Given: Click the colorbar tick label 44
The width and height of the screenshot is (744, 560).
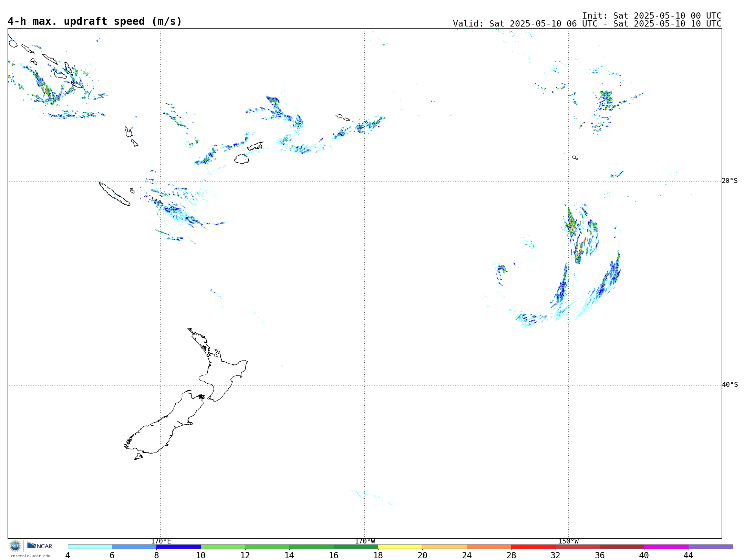Looking at the screenshot, I should (688, 556).
